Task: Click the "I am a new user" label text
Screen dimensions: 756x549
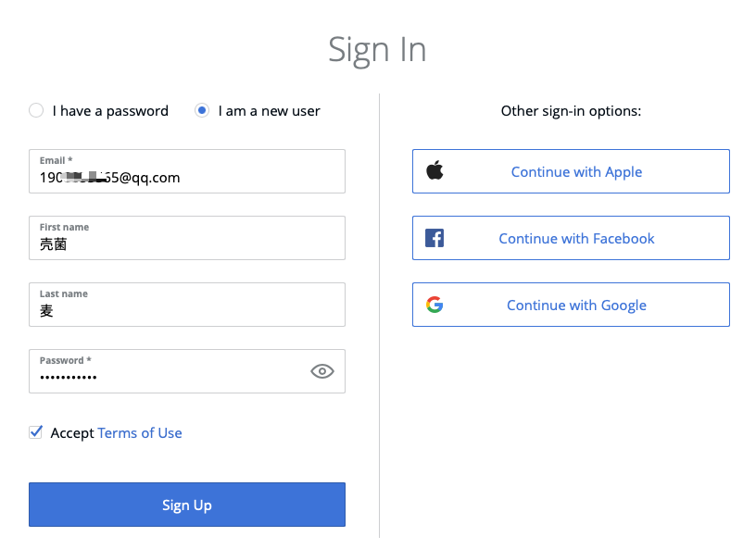Action: click(x=270, y=111)
